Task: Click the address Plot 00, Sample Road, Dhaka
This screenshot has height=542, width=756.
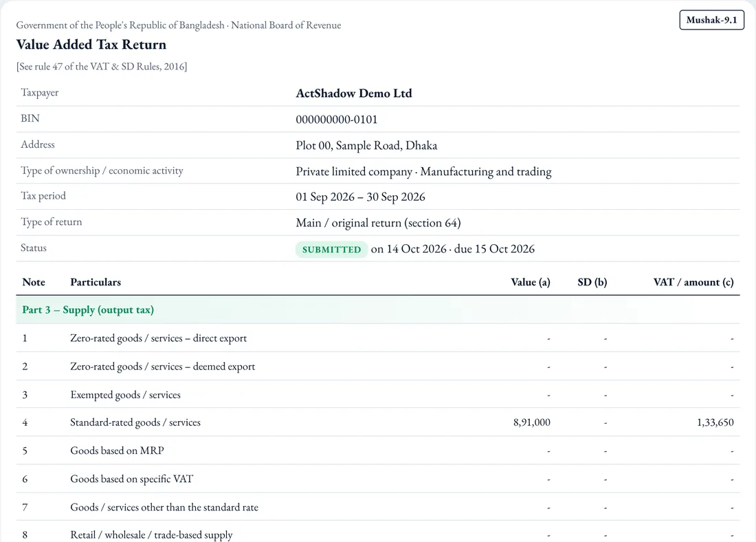Action: (x=366, y=146)
